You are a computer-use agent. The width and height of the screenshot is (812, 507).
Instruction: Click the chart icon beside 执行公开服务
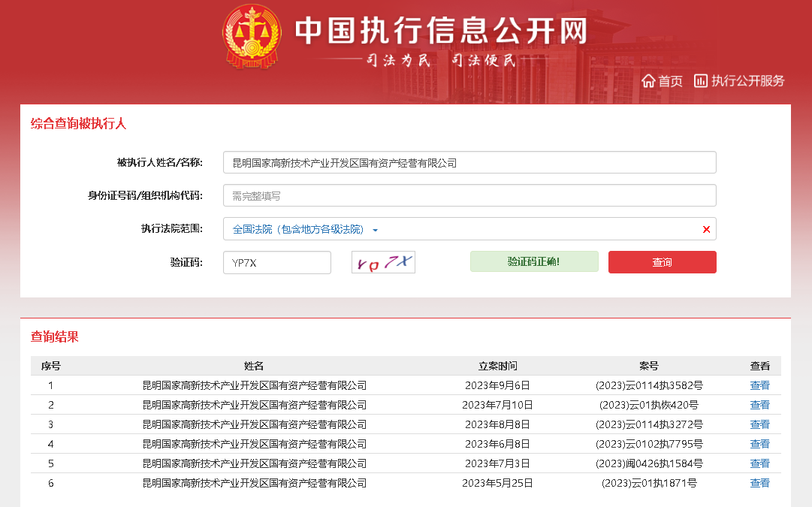click(x=700, y=81)
